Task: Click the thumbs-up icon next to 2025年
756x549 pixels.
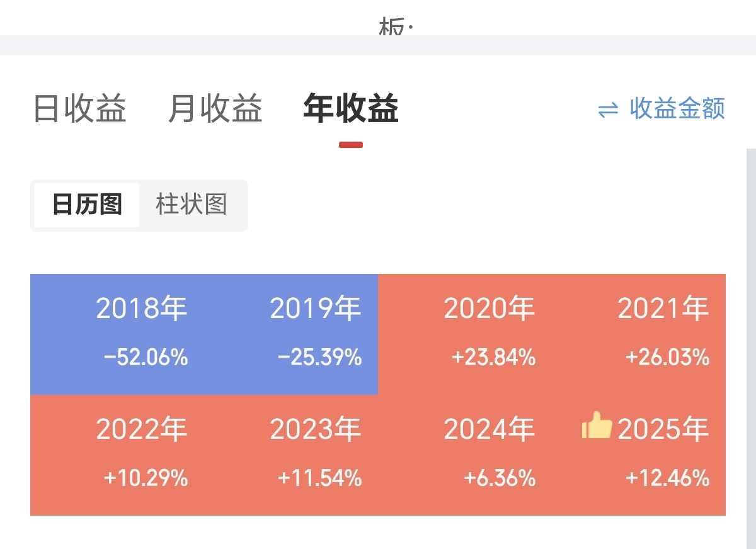Action: [x=597, y=427]
